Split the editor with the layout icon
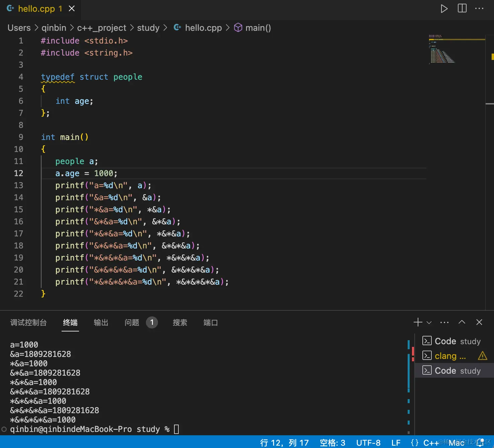 click(462, 8)
